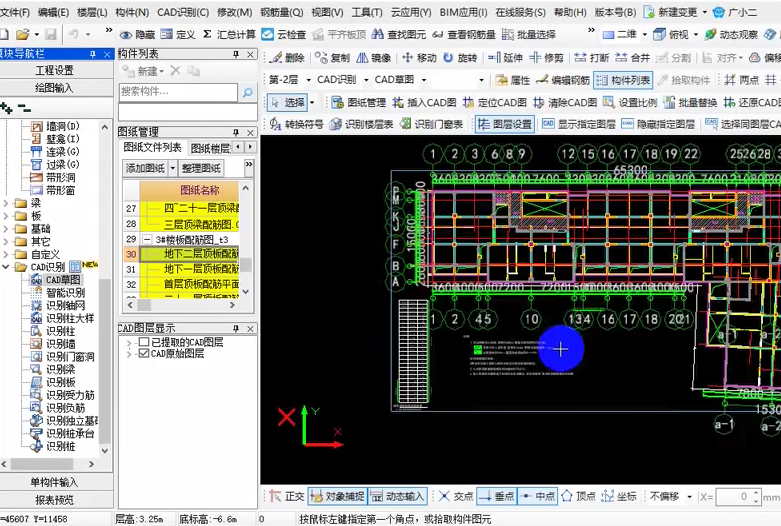Viewport: 781px width, 526px height.
Task: Open the CAD识别(C) menu
Action: [182, 12]
